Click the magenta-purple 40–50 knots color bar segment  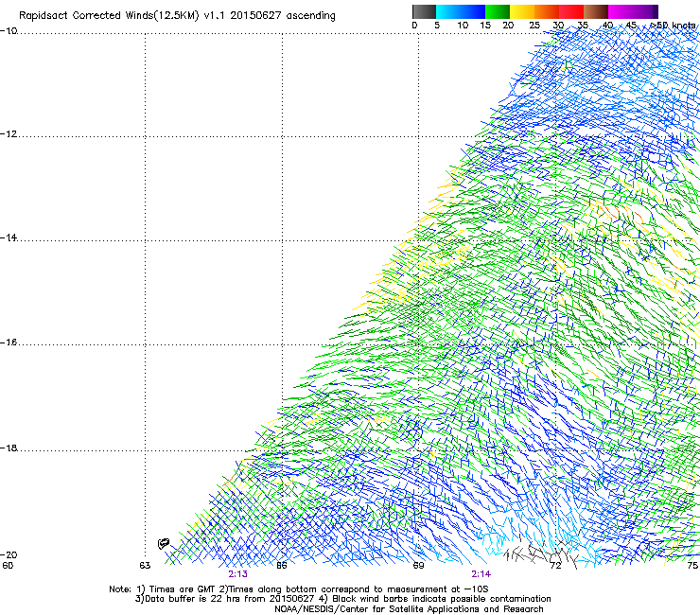[633, 11]
